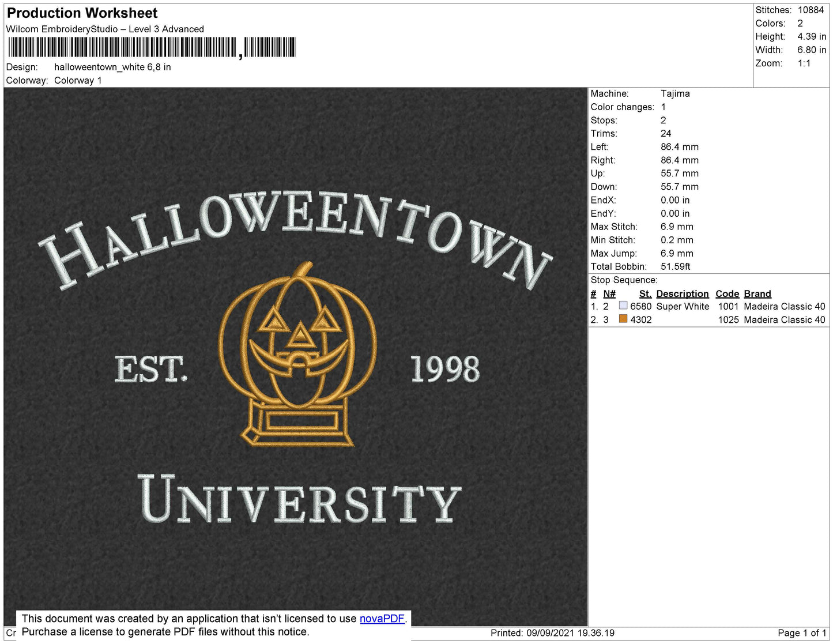This screenshot has height=644, width=833.
Task: Click design name 'halloweentown_white 6,8 in'
Action: tap(112, 67)
